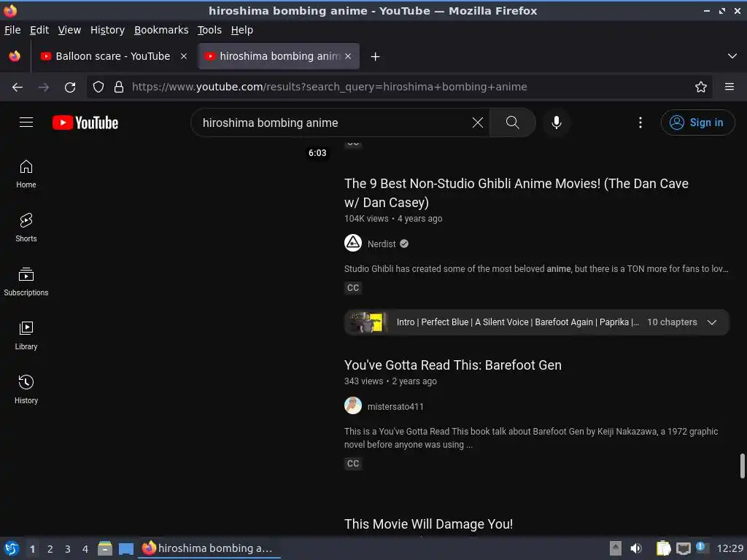This screenshot has width=747, height=560.
Task: Click the page vertical scrollbar thumb
Action: pos(742,466)
